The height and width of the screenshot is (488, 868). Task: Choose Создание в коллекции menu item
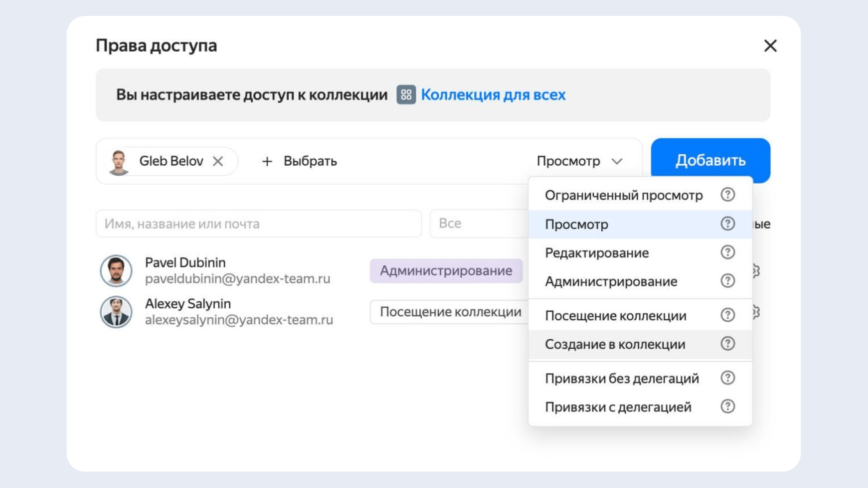pyautogui.click(x=640, y=344)
